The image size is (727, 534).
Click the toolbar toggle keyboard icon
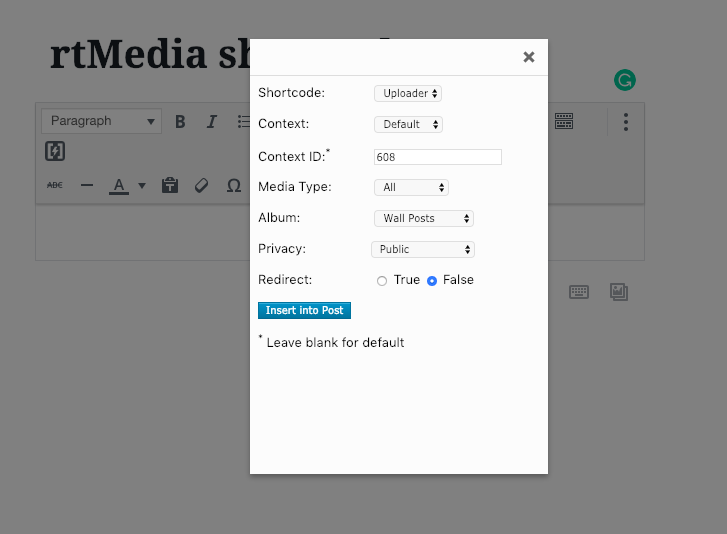click(564, 121)
